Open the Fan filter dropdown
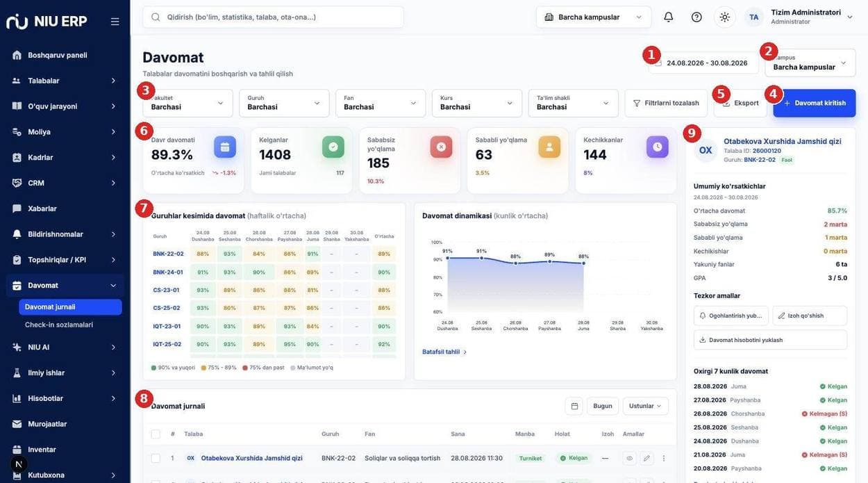The height and width of the screenshot is (483, 868). 381,103
